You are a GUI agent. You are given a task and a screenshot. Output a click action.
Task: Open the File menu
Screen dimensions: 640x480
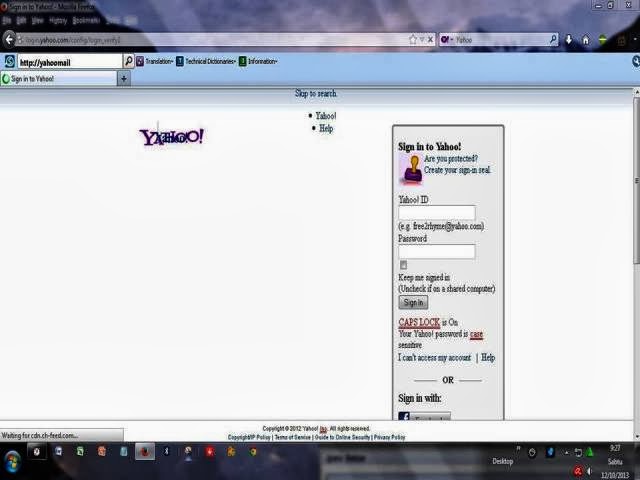[6, 20]
